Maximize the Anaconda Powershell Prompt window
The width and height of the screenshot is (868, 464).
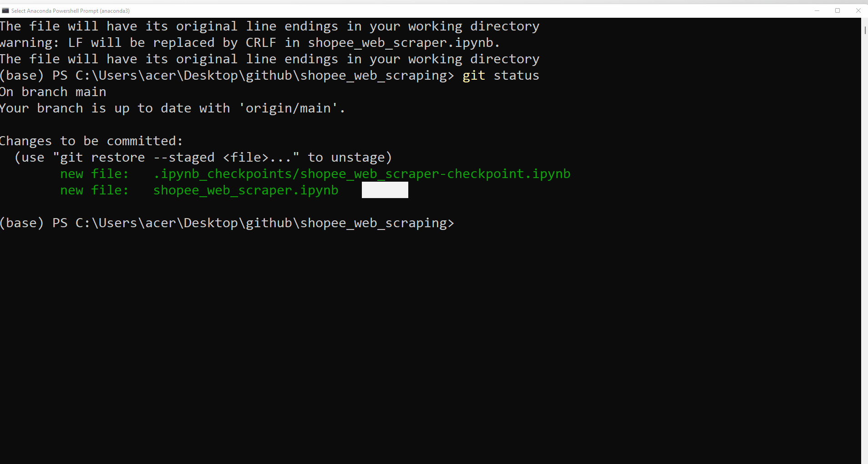(x=838, y=10)
